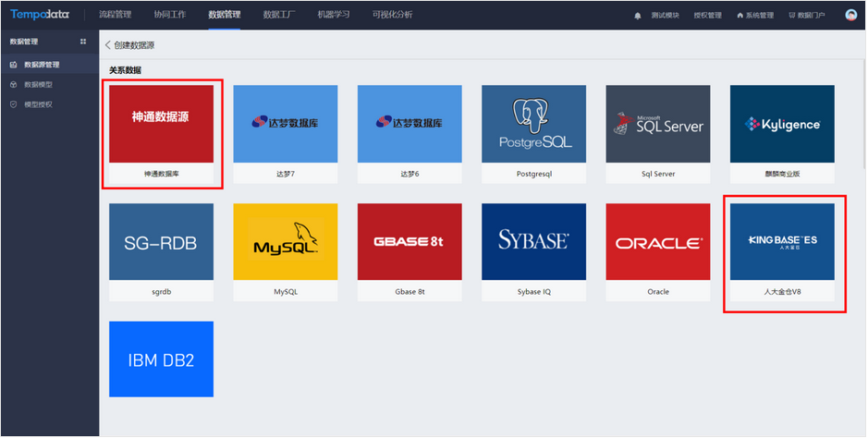Screen dimensions: 868x438
Task: Select 模型授权 in the sidebar
Action: (50, 104)
